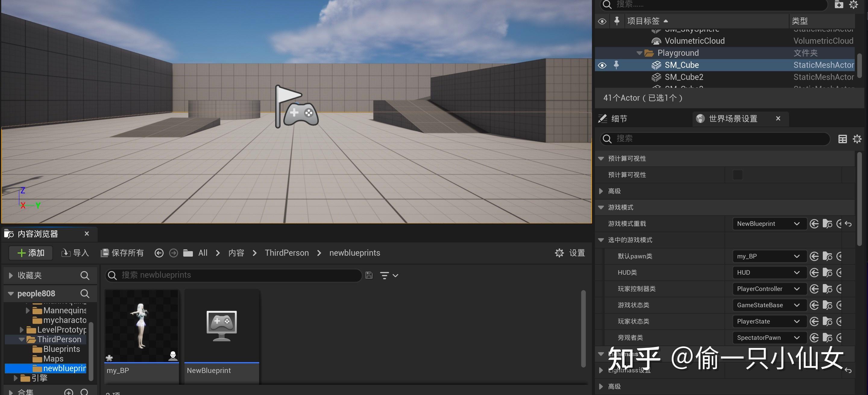Enable the precomputed visibility checkbox
The width and height of the screenshot is (868, 395).
737,175
